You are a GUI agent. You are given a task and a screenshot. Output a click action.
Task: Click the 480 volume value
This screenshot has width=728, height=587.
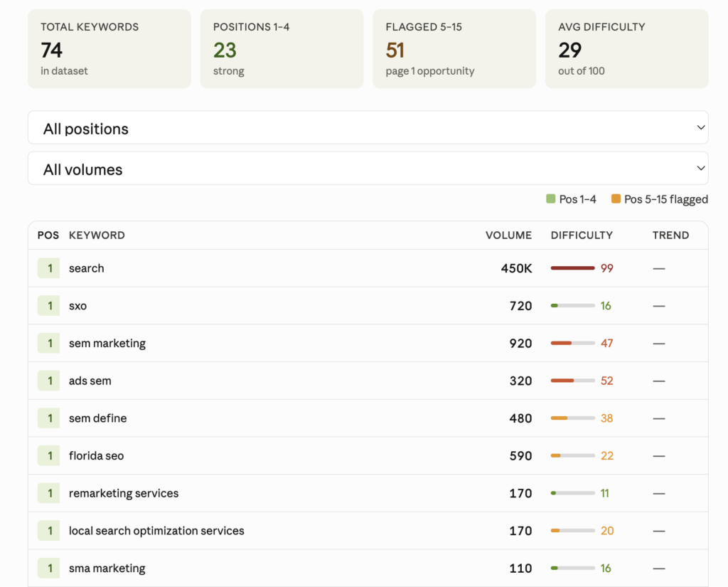[x=520, y=418]
